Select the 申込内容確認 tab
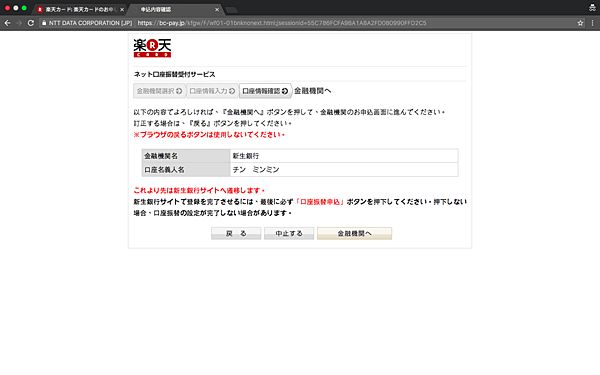The width and height of the screenshot is (600, 375). 175,10
